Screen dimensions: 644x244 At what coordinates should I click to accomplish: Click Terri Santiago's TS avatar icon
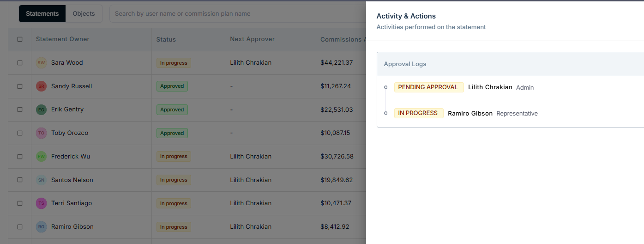tap(42, 203)
